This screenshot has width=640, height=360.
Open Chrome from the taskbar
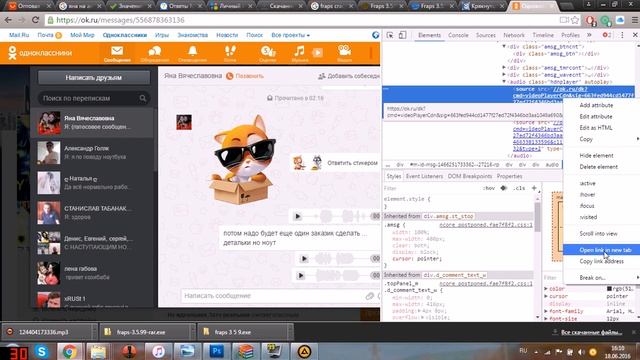(69, 351)
